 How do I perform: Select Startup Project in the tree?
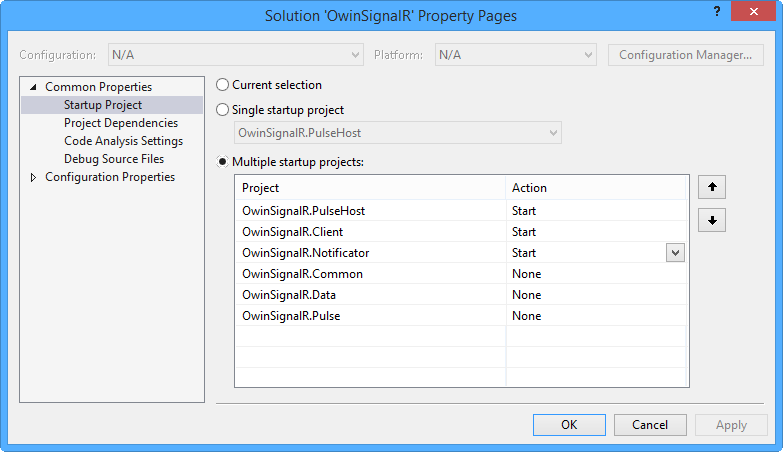tap(112, 105)
